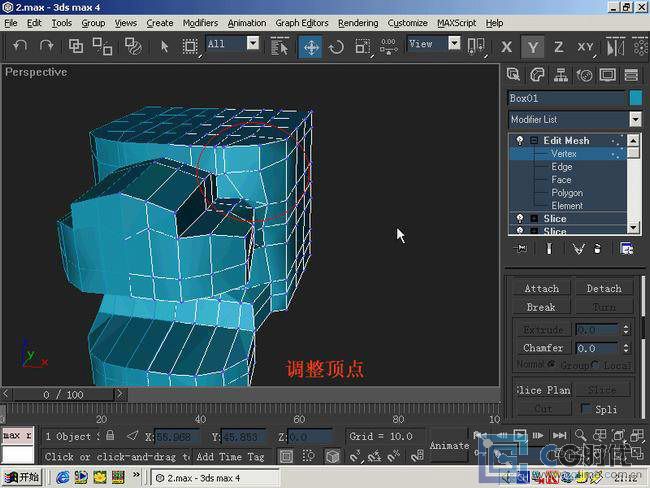Pick the rectangular selection region tool
The image size is (650, 488).
tap(190, 46)
